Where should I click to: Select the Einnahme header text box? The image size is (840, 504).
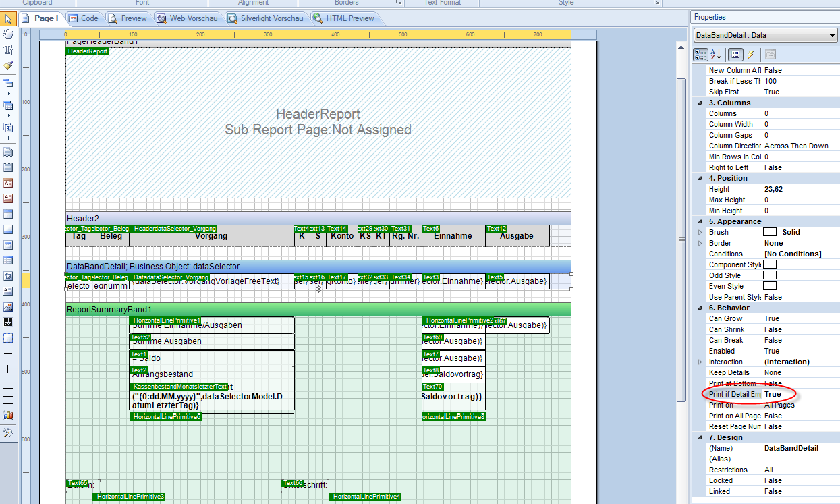(x=453, y=236)
